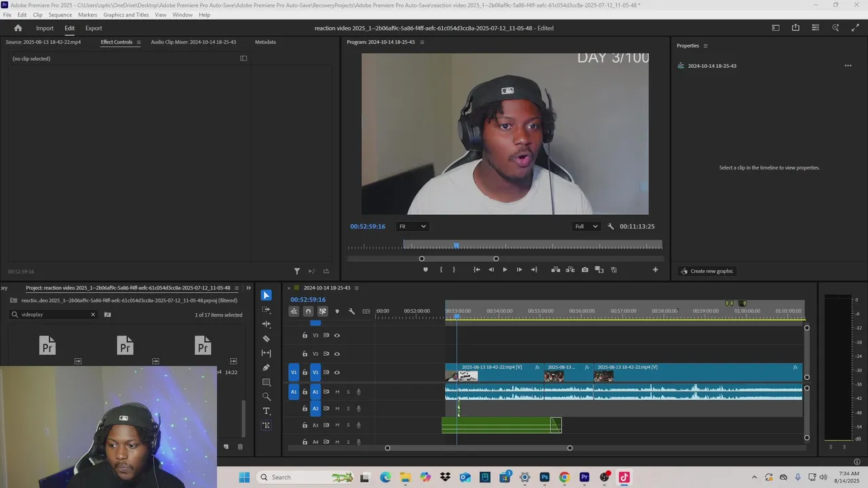This screenshot has height=488, width=868.
Task: Open Effect Controls panel menu
Action: (x=138, y=42)
